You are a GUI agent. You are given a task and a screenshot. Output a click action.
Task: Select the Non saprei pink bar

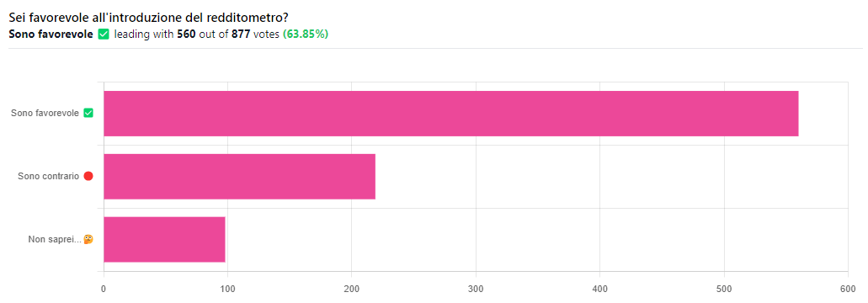coord(164,239)
